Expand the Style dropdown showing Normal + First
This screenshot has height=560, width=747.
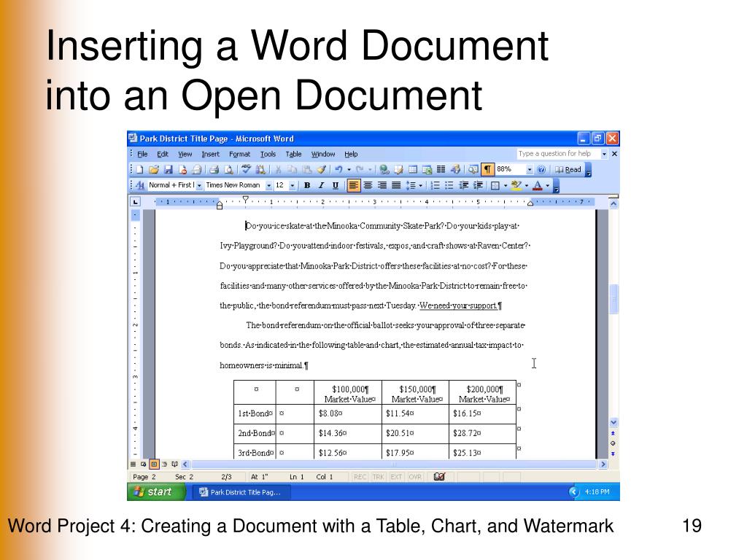(x=199, y=185)
